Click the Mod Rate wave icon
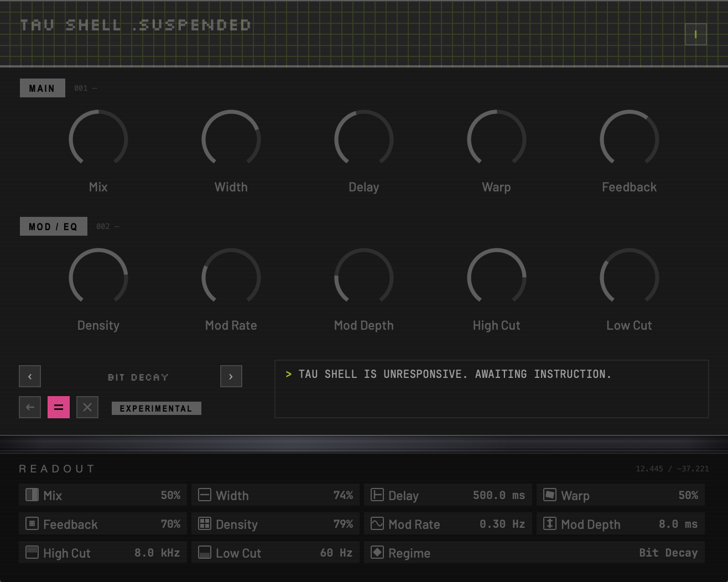 (377, 523)
